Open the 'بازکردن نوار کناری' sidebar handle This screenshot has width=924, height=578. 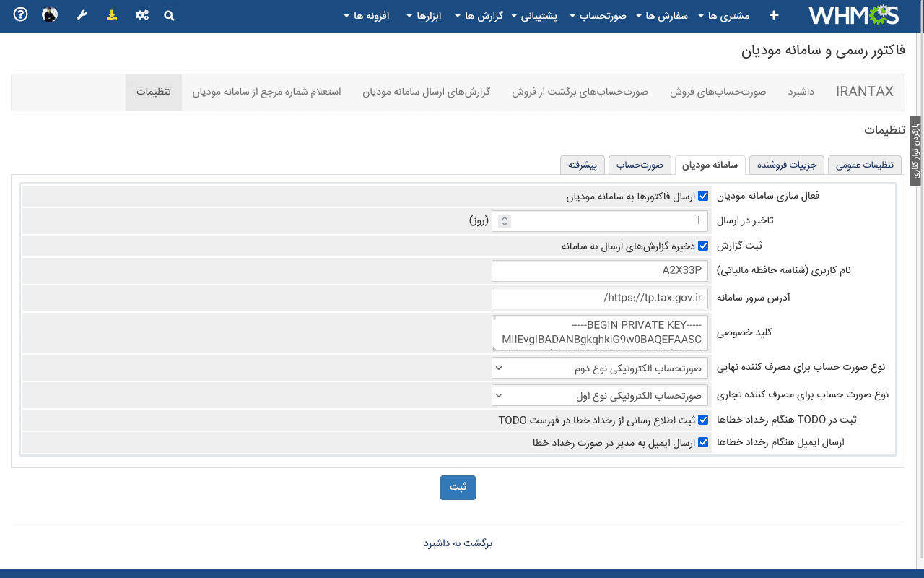pyautogui.click(x=915, y=151)
